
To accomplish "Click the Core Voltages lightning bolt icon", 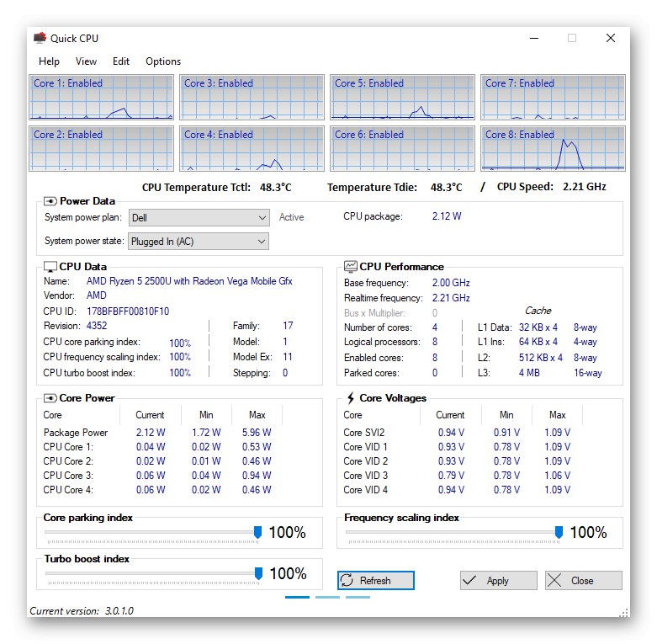I will pos(351,398).
